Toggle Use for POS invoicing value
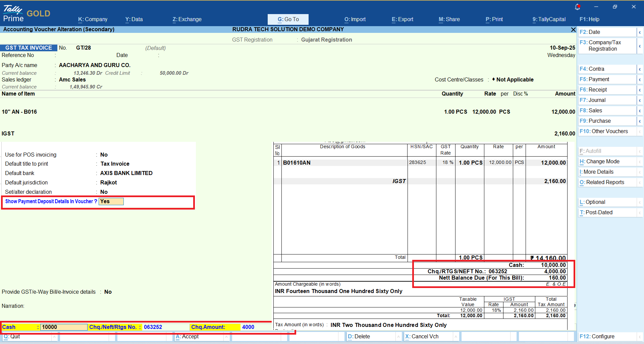Image resolution: width=644 pixels, height=344 pixels. pyautogui.click(x=104, y=155)
